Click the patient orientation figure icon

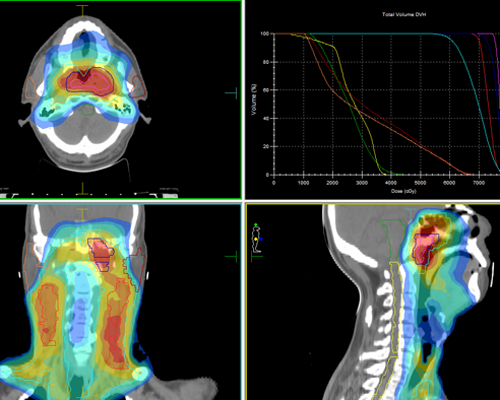point(256,238)
